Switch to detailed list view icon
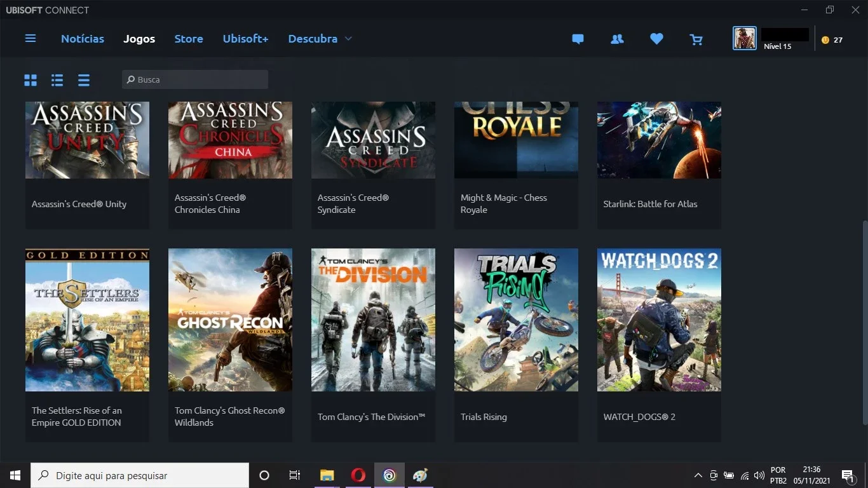Image resolution: width=868 pixels, height=488 pixels. coord(57,80)
